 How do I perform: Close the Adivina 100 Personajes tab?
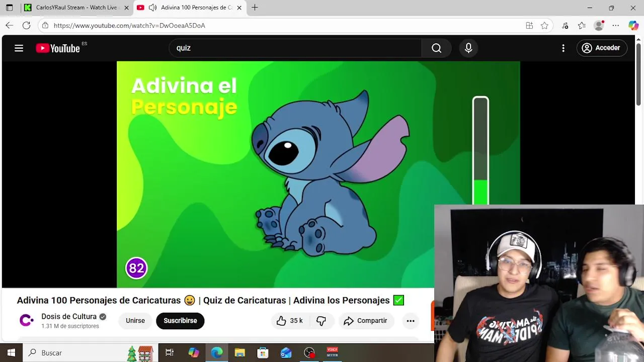[239, 8]
